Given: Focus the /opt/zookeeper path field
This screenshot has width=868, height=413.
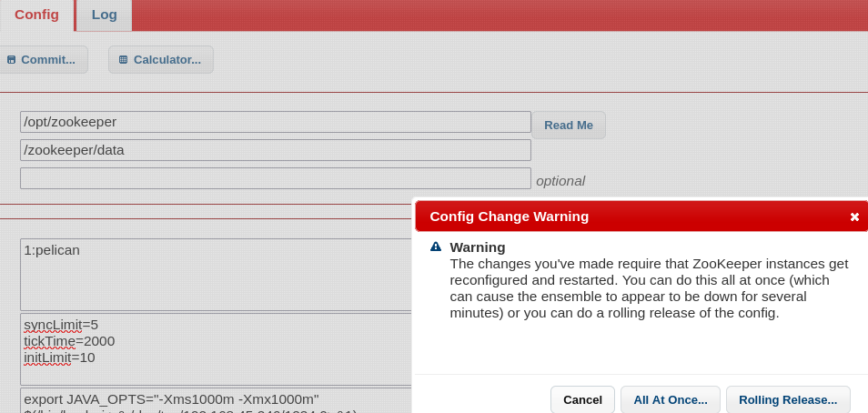Looking at the screenshot, I should [275, 122].
